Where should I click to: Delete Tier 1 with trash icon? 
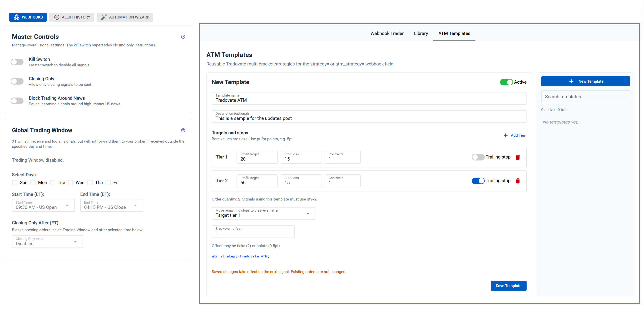tap(518, 157)
